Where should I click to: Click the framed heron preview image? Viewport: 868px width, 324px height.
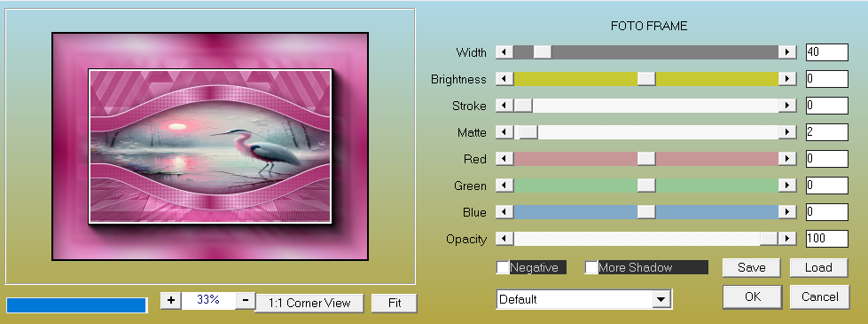(x=210, y=146)
